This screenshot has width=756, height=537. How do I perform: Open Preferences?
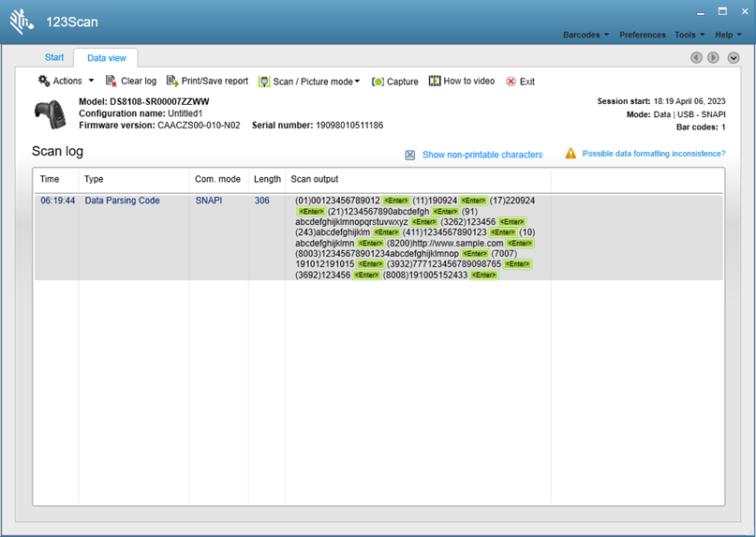[642, 35]
